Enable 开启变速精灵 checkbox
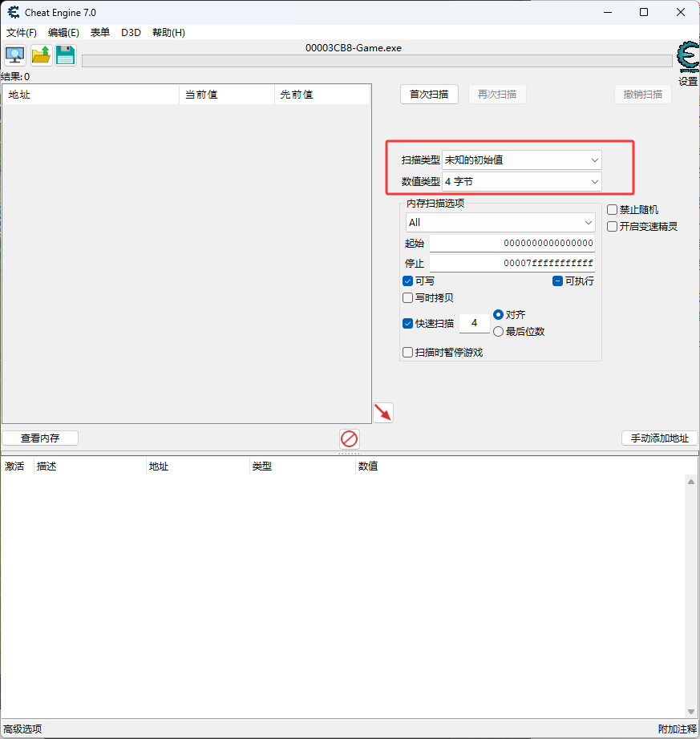Screen dimensions: 700x739 (x=612, y=227)
